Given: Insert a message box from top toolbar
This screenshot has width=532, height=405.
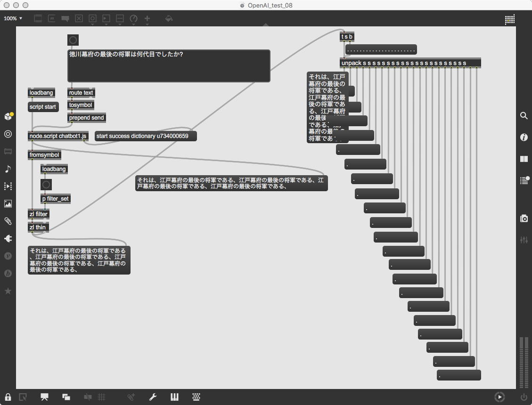Looking at the screenshot, I should [x=51, y=19].
